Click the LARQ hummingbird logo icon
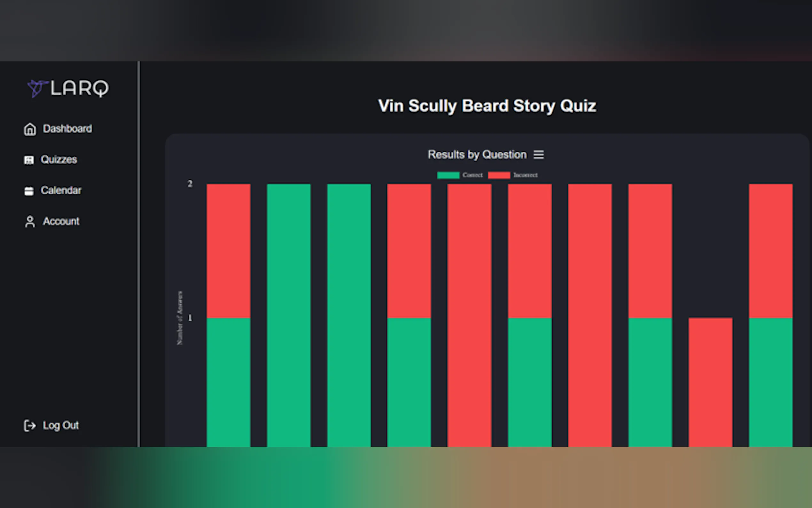The width and height of the screenshot is (812, 508). 36,88
